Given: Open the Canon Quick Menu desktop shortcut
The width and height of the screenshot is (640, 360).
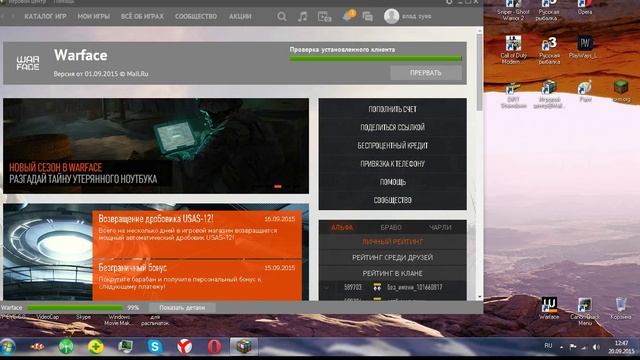Looking at the screenshot, I should click(x=585, y=312).
